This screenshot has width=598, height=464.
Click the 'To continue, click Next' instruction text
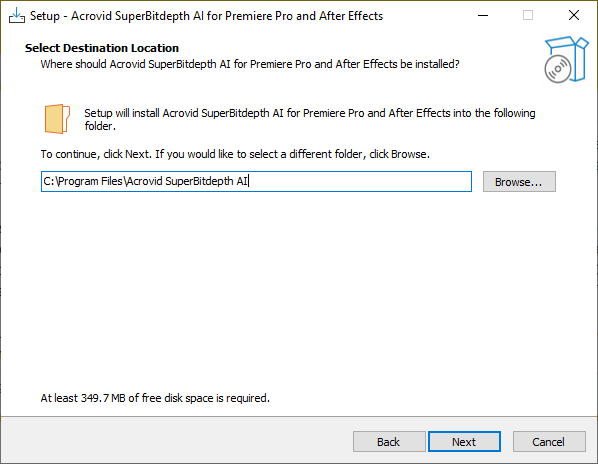[x=235, y=154]
